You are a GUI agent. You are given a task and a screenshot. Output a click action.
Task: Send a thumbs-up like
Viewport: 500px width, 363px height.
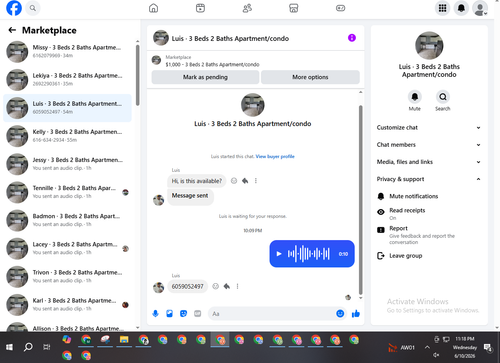[356, 314]
